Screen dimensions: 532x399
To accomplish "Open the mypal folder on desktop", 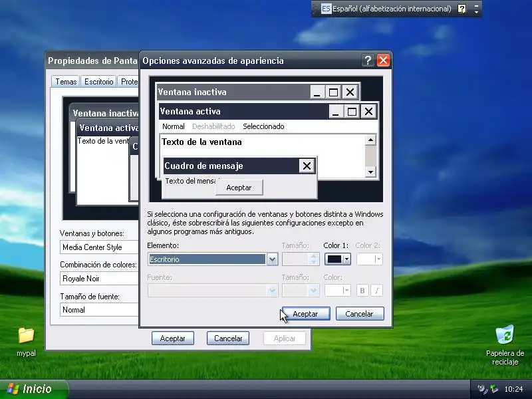I will point(26,341).
